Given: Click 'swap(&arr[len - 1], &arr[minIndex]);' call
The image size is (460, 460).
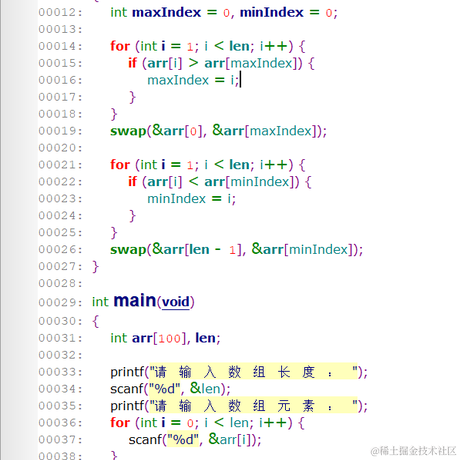Looking at the screenshot, I should (237, 249).
